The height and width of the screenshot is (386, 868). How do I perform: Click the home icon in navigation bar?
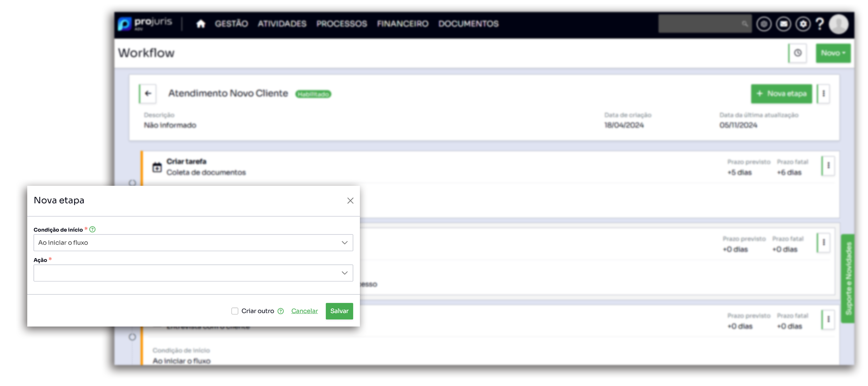[201, 24]
